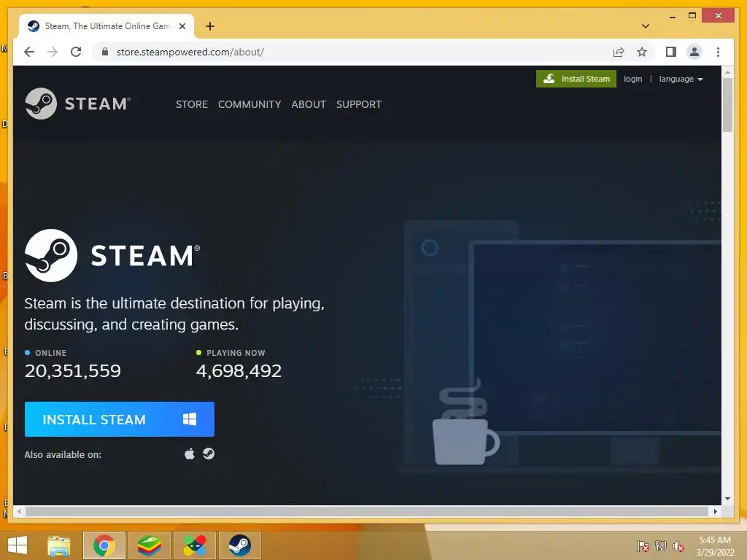Open Steam from the taskbar
Image resolution: width=747 pixels, height=560 pixels.
[239, 545]
